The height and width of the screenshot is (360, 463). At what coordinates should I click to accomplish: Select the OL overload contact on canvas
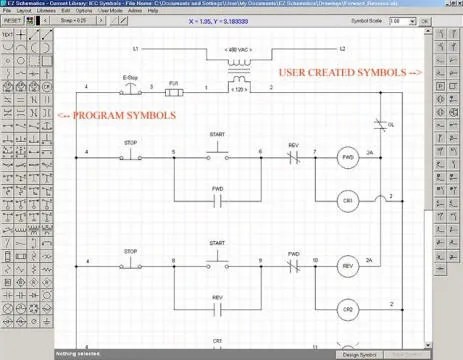381,125
